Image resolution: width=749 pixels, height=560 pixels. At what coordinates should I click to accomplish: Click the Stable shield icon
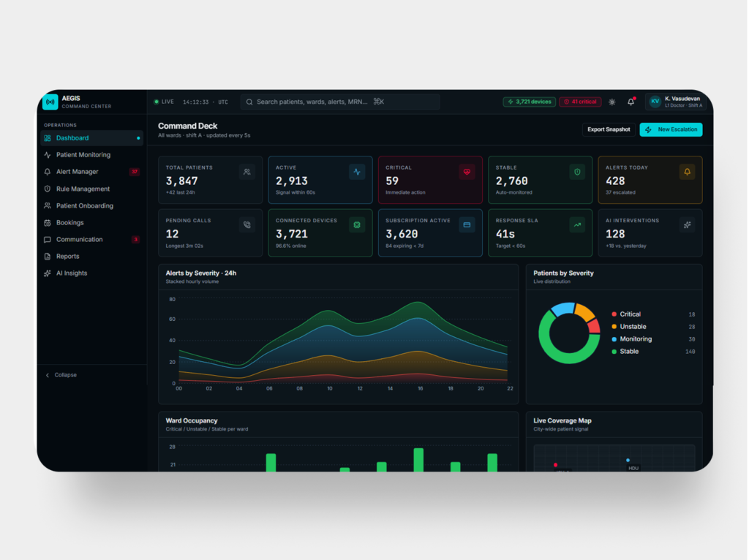tap(577, 172)
